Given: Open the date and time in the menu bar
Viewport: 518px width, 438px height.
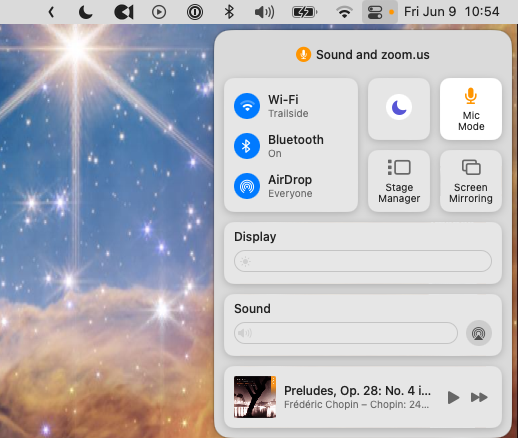Looking at the screenshot, I should [451, 12].
